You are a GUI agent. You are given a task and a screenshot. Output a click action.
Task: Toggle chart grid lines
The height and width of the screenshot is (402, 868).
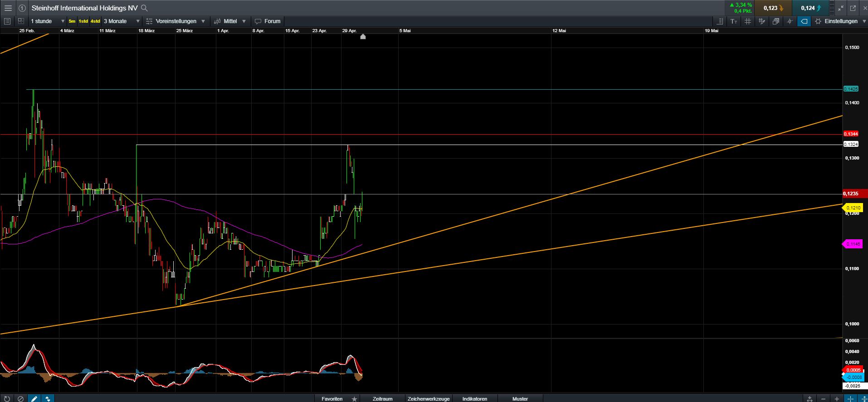click(x=748, y=21)
